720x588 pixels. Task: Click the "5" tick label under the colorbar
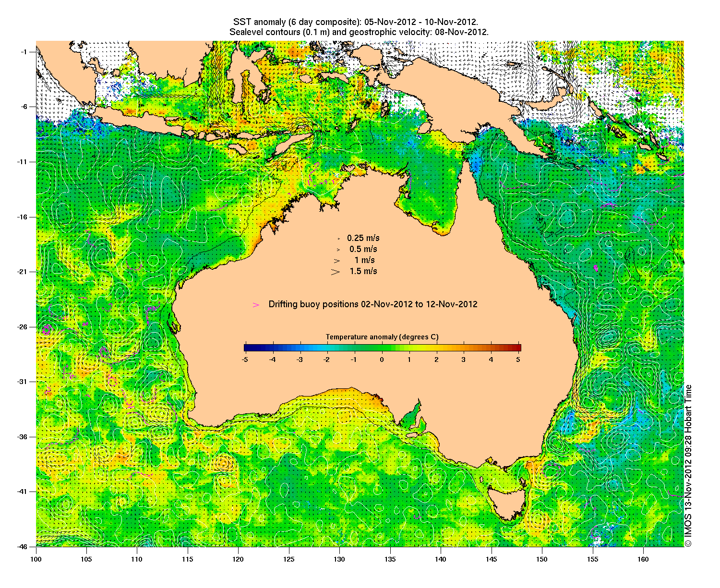[519, 359]
